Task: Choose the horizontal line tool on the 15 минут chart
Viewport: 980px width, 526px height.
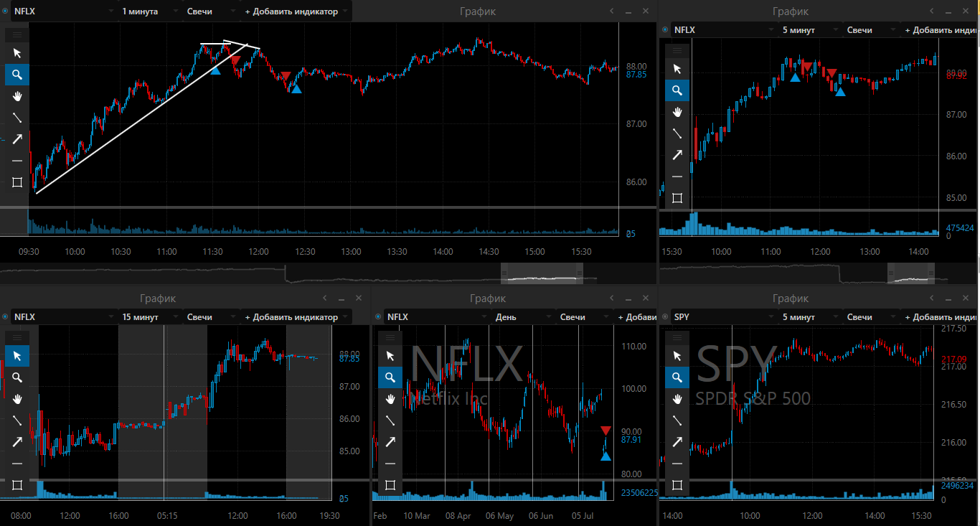Action: coord(17,464)
